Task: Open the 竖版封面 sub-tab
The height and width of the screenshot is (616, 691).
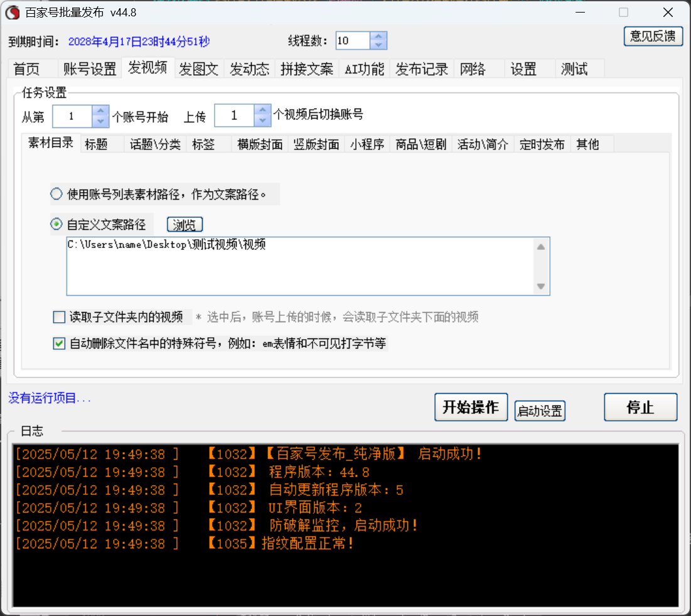Action: [x=316, y=144]
